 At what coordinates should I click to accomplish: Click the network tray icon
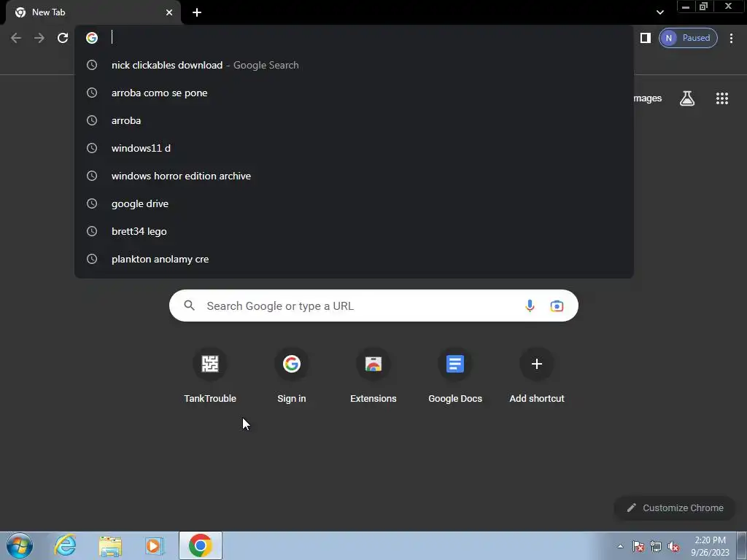[656, 546]
